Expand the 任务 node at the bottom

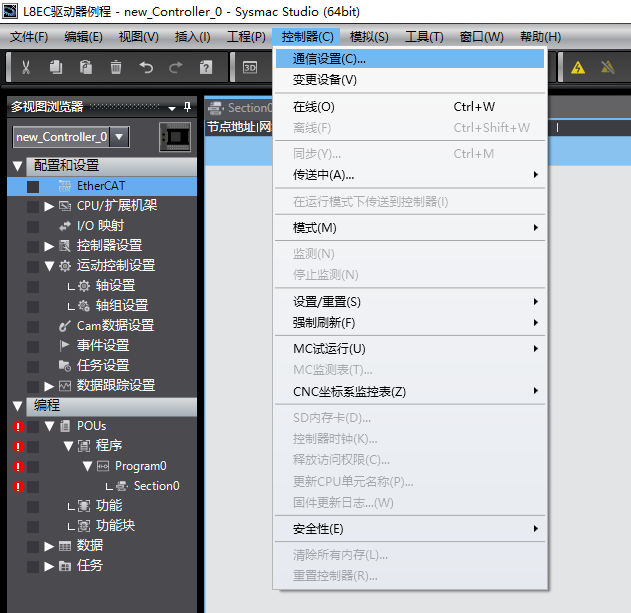[x=49, y=566]
